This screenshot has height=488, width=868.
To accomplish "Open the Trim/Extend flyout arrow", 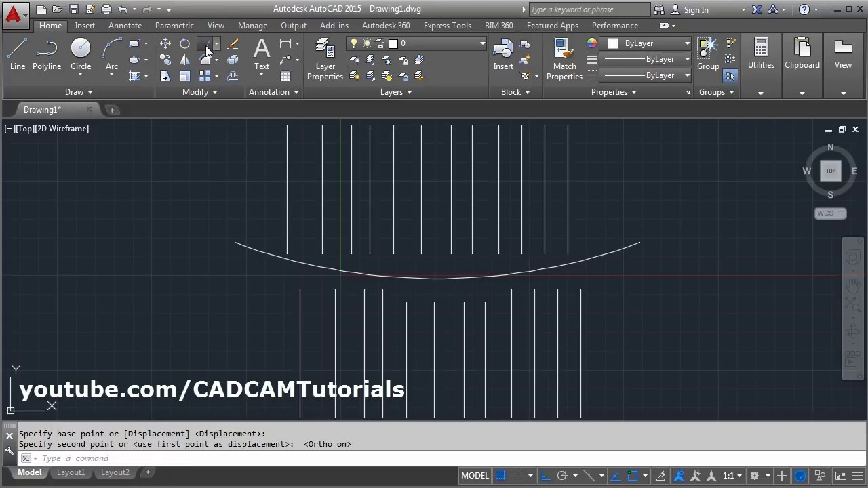I will coord(216,44).
